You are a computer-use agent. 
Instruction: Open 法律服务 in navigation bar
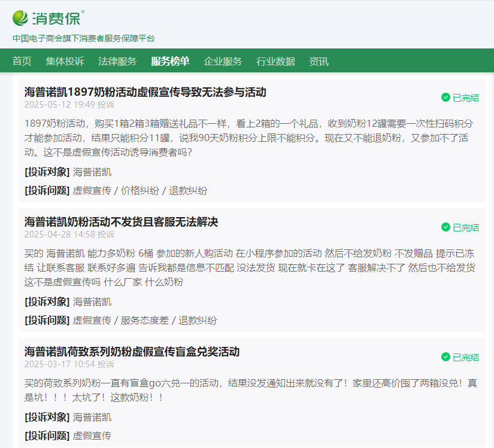117,61
